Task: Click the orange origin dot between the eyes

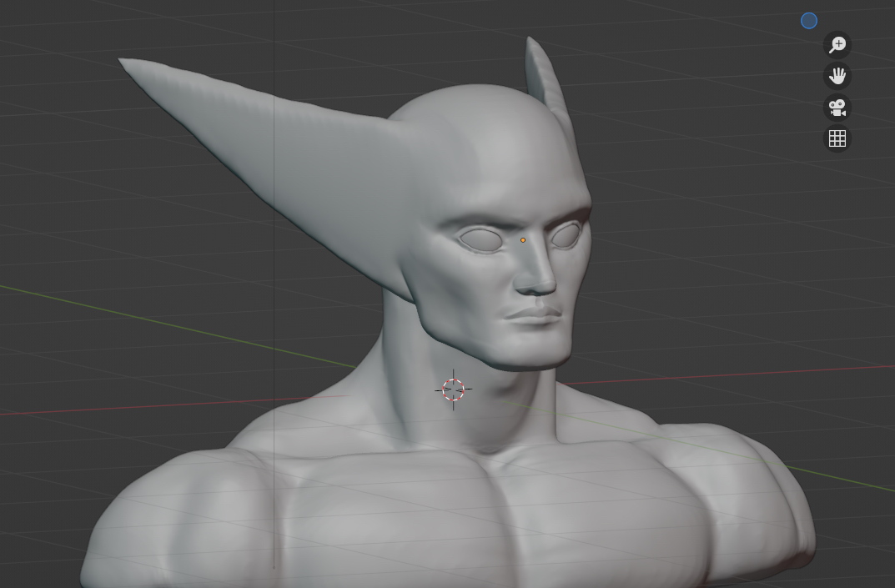Action: (x=523, y=240)
